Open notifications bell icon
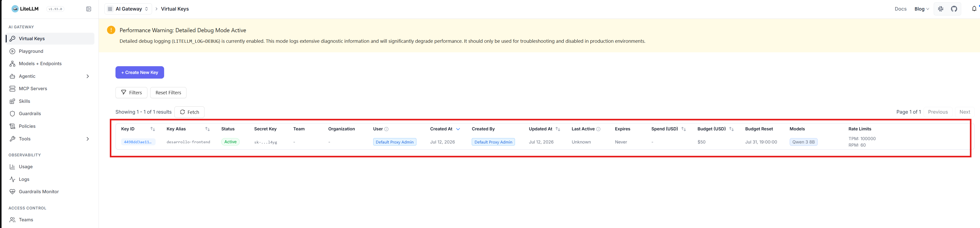The width and height of the screenshot is (980, 228). [x=974, y=9]
